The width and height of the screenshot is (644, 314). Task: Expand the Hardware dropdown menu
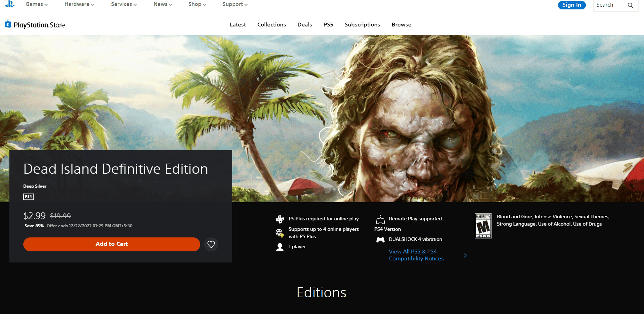click(79, 4)
